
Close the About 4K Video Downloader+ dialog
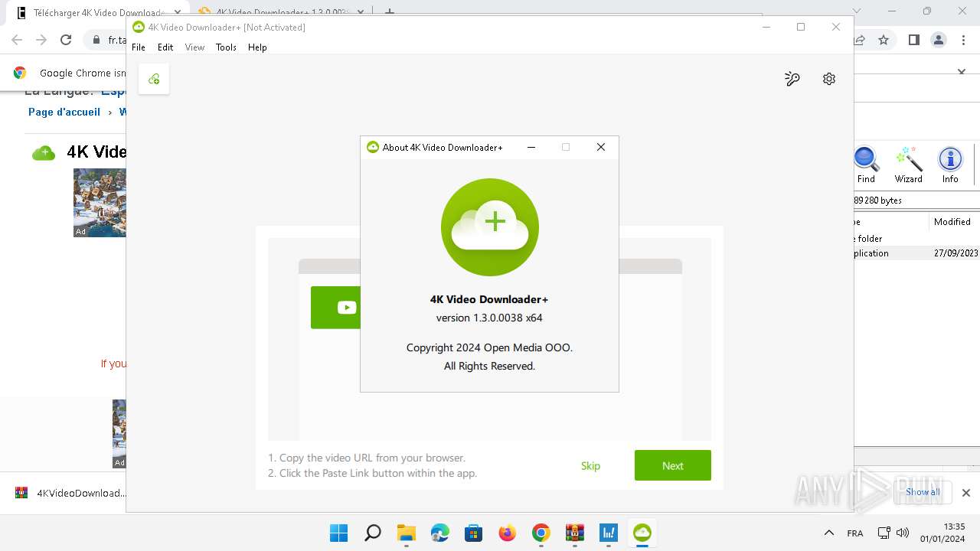coord(601,147)
